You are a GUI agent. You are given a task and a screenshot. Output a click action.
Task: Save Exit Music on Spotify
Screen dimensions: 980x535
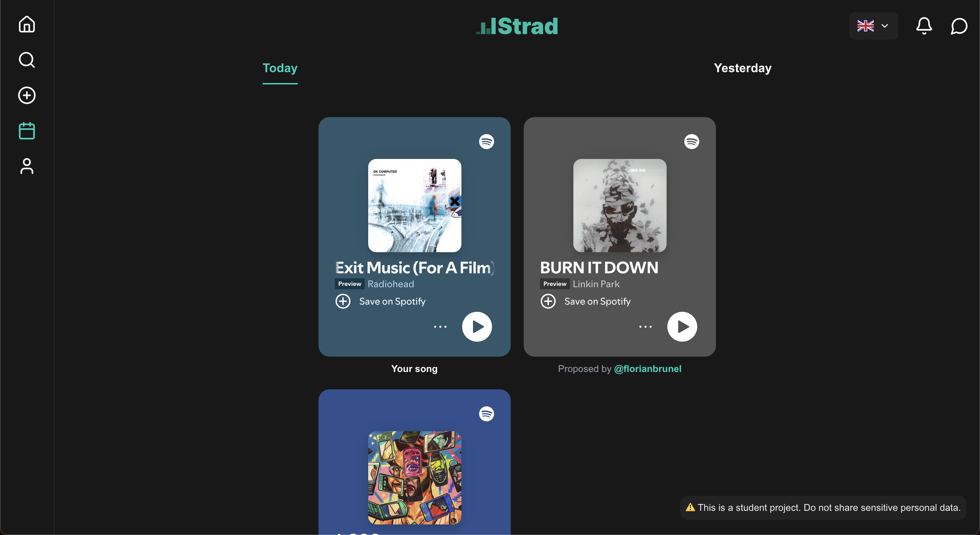(x=380, y=302)
